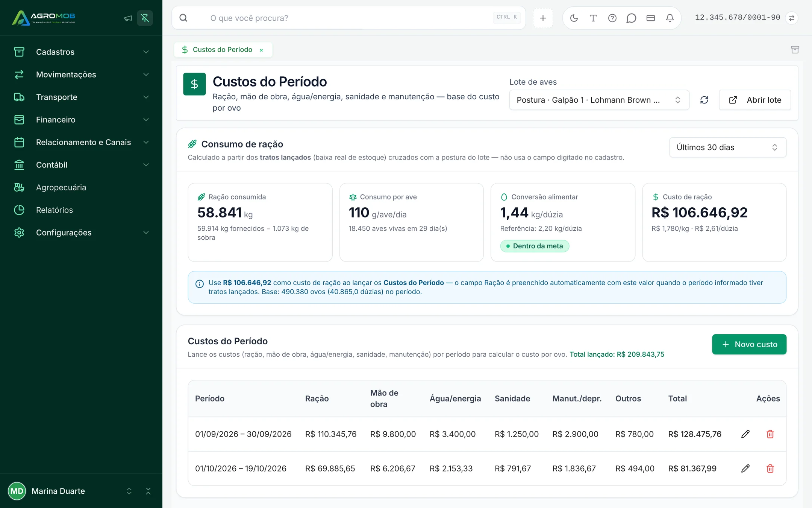Open notifications bell
Viewport: 812px width, 508px height.
pos(670,18)
